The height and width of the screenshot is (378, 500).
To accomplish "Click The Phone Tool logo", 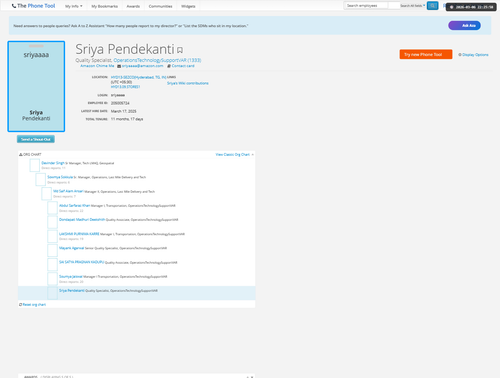I will (x=33, y=6).
